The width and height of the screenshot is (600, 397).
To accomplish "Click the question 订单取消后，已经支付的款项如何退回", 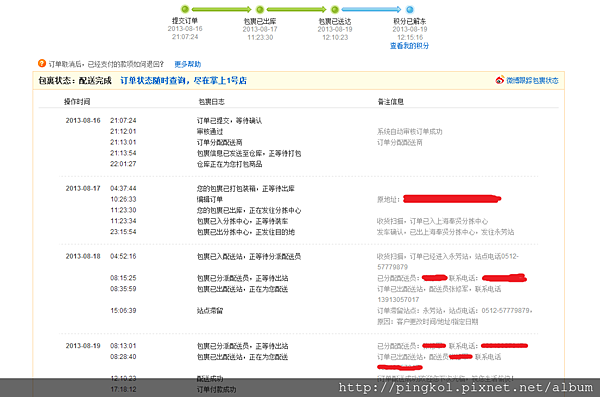I will (x=106, y=64).
